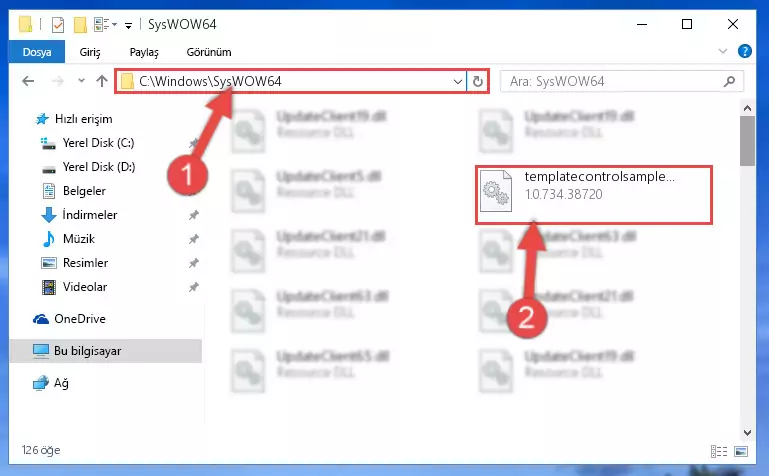This screenshot has height=476, width=769.
Task: Click the Properties icon in quick access toolbar
Action: (58, 24)
